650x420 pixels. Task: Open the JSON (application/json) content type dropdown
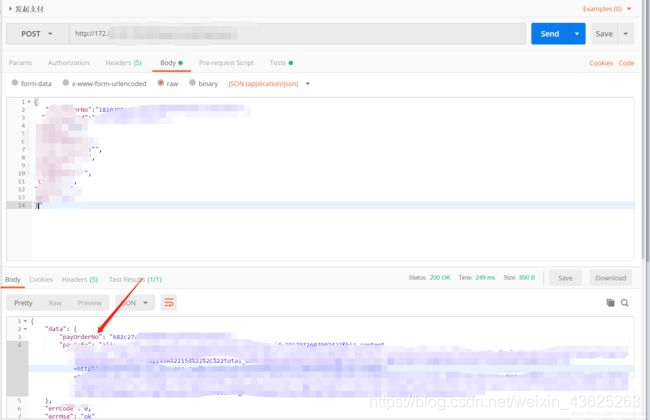(269, 84)
